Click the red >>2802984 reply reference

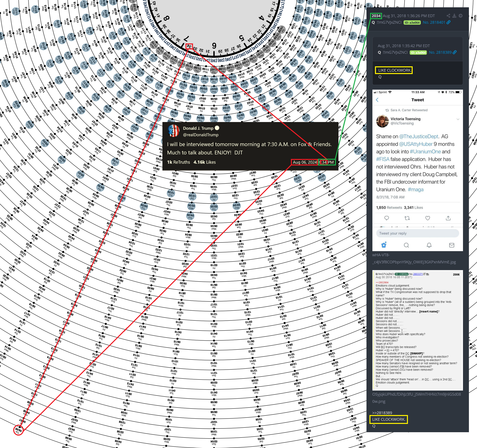point(382,282)
